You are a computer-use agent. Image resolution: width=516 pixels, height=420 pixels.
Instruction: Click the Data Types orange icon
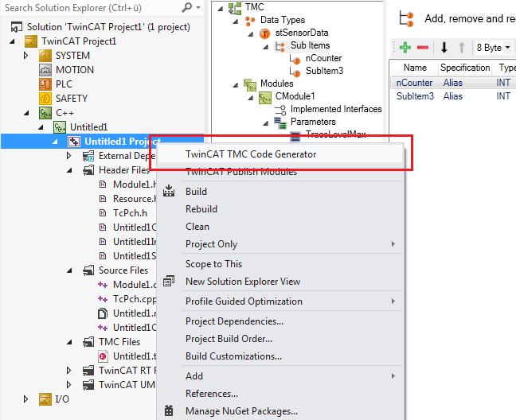pos(250,21)
